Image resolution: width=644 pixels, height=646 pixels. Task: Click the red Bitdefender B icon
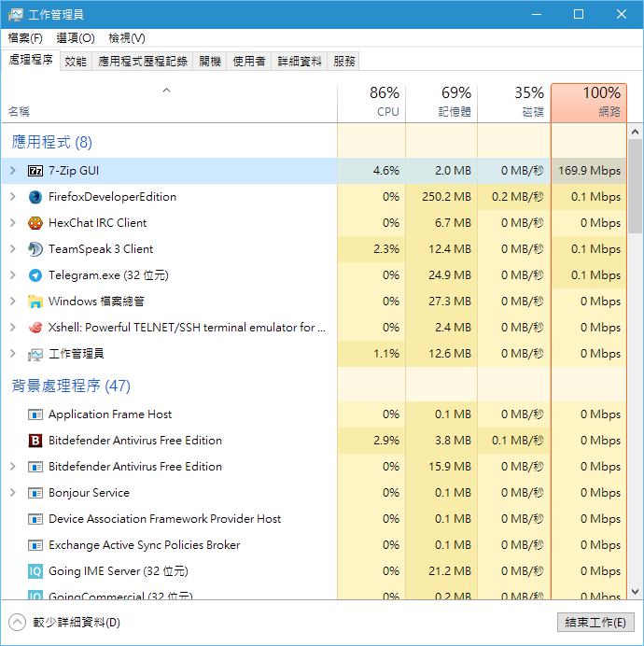pyautogui.click(x=35, y=441)
